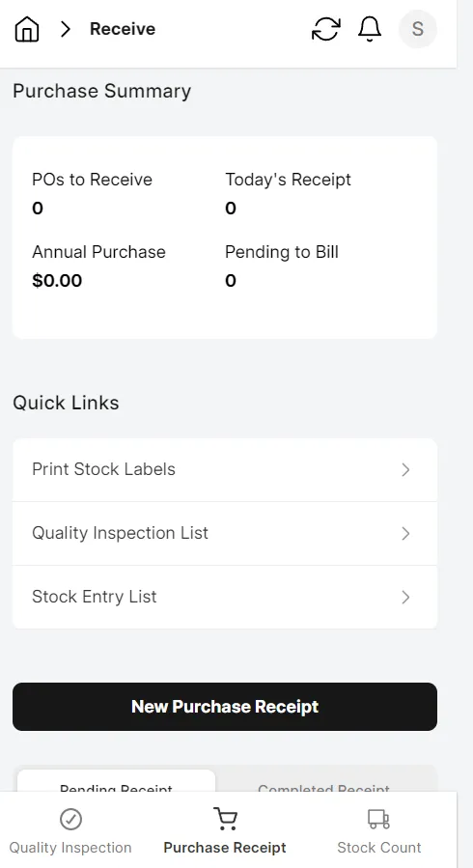473x868 pixels.
Task: Open the user avatar S
Action: [x=418, y=29]
